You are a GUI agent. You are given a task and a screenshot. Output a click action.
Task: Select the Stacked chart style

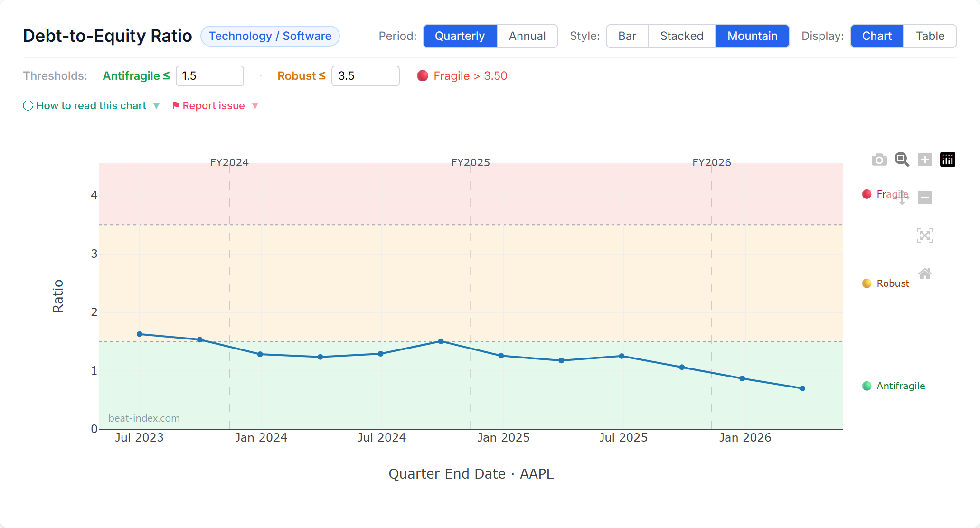681,36
